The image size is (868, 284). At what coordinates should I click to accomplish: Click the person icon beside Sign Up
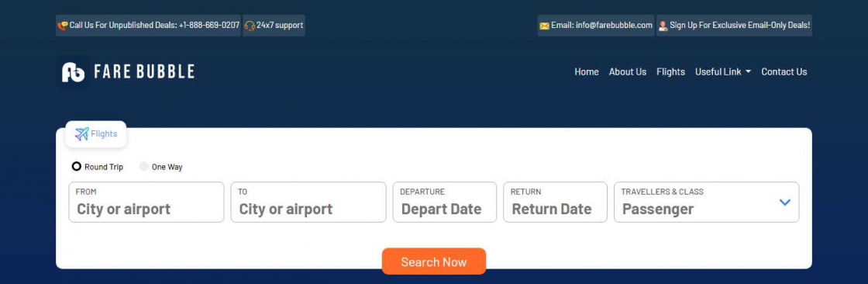(x=663, y=26)
